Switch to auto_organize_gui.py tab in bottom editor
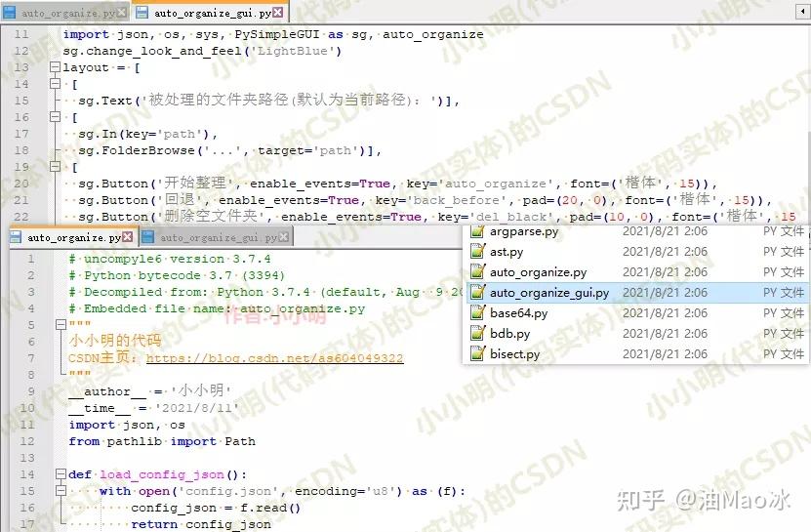The width and height of the screenshot is (811, 532). (x=216, y=237)
